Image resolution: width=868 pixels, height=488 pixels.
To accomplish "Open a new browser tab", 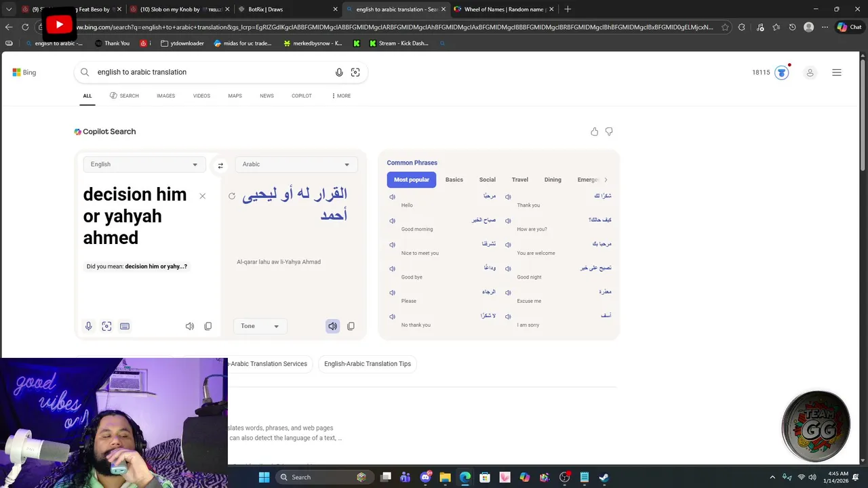I will pyautogui.click(x=568, y=9).
